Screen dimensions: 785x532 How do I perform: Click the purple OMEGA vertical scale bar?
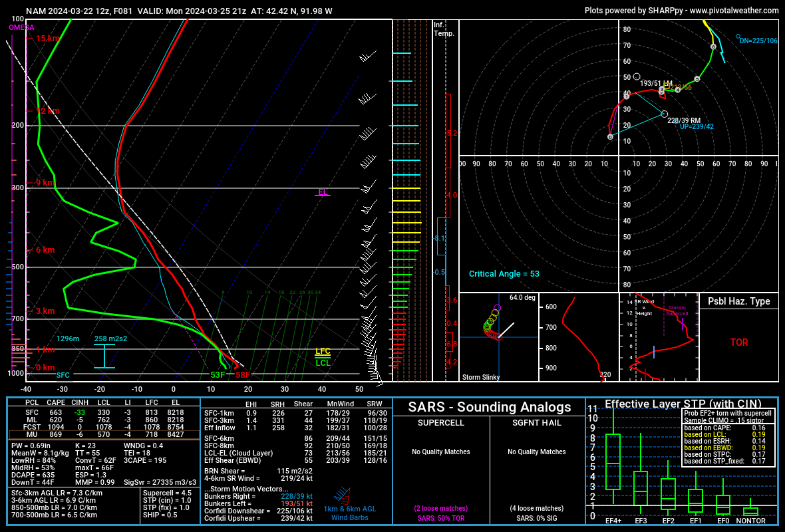(x=13, y=199)
